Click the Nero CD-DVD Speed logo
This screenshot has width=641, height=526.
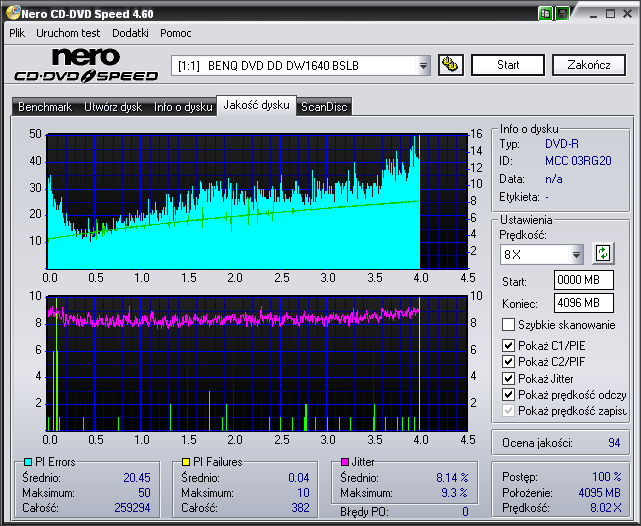86,65
